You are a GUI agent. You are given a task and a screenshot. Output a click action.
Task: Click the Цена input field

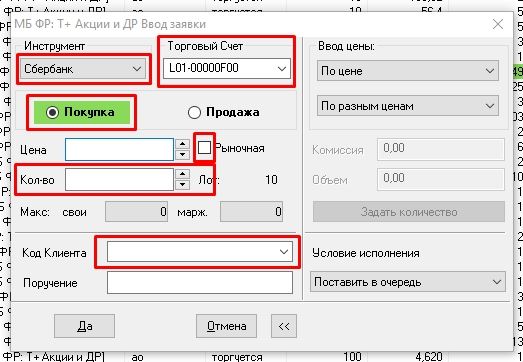coord(119,149)
